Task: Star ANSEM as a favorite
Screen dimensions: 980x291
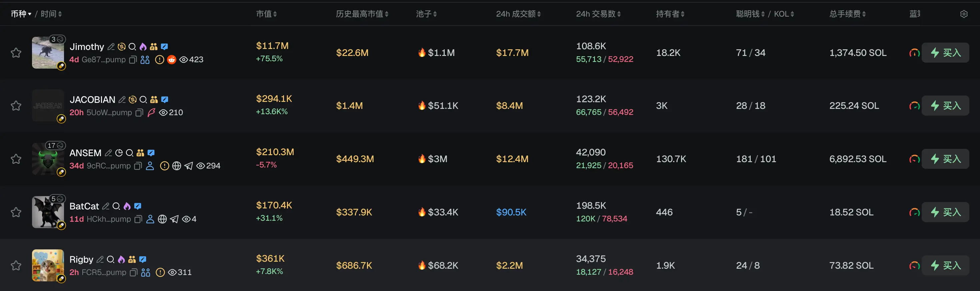Action: pyautogui.click(x=16, y=158)
